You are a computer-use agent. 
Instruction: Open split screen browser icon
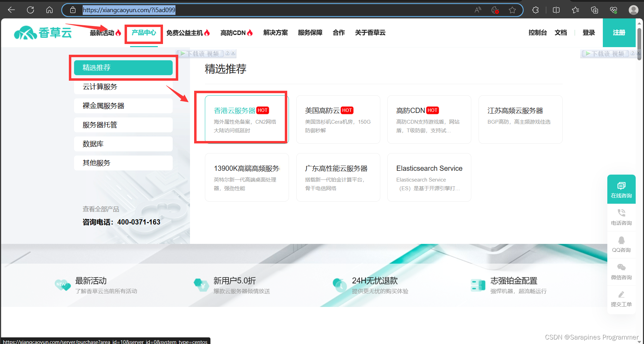[x=556, y=10]
